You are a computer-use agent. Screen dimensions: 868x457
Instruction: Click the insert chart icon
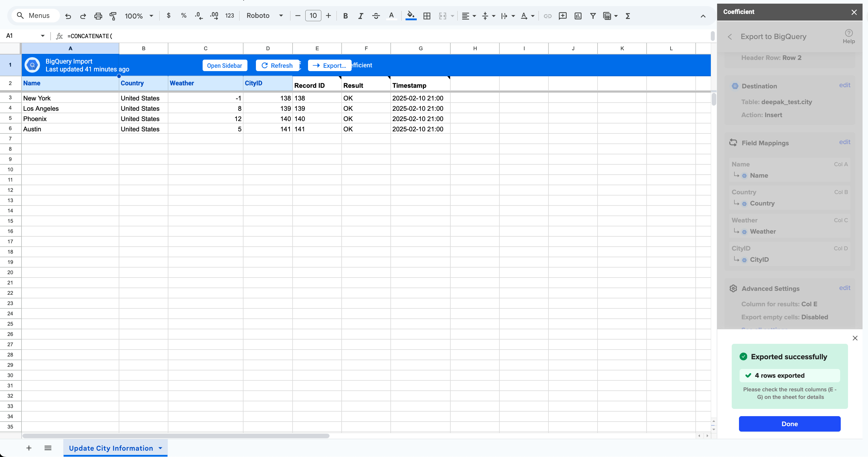tap(578, 16)
